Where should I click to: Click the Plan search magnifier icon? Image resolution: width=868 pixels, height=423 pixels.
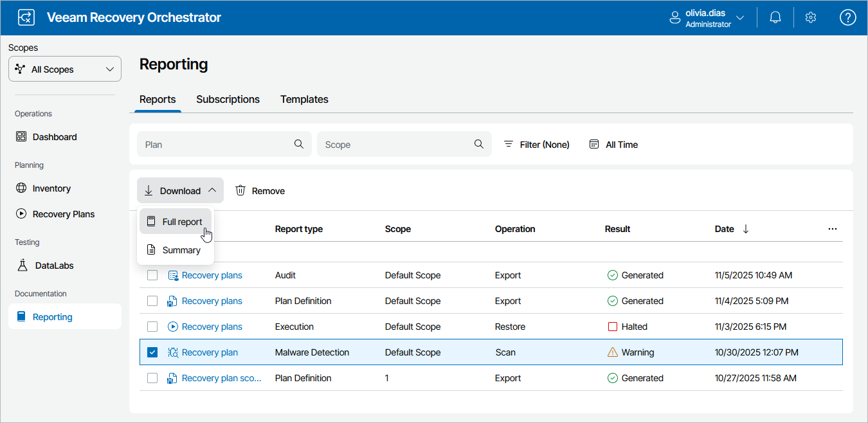point(299,144)
